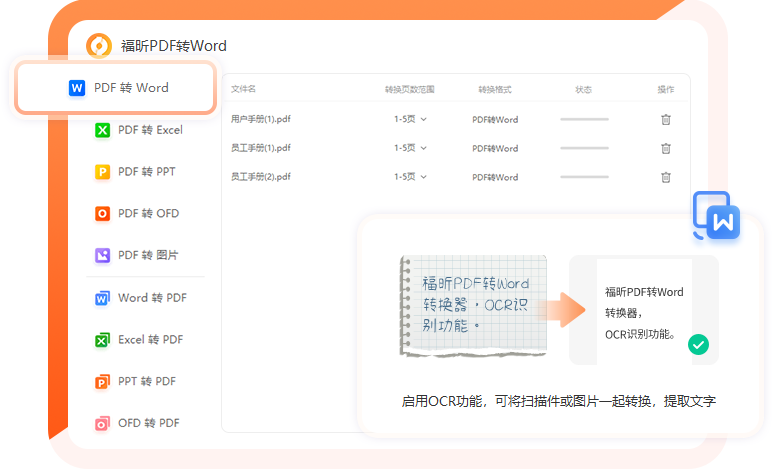This screenshot has height=470, width=774.
Task: Click the Foxit PDF to Word app logo
Action: [x=99, y=45]
